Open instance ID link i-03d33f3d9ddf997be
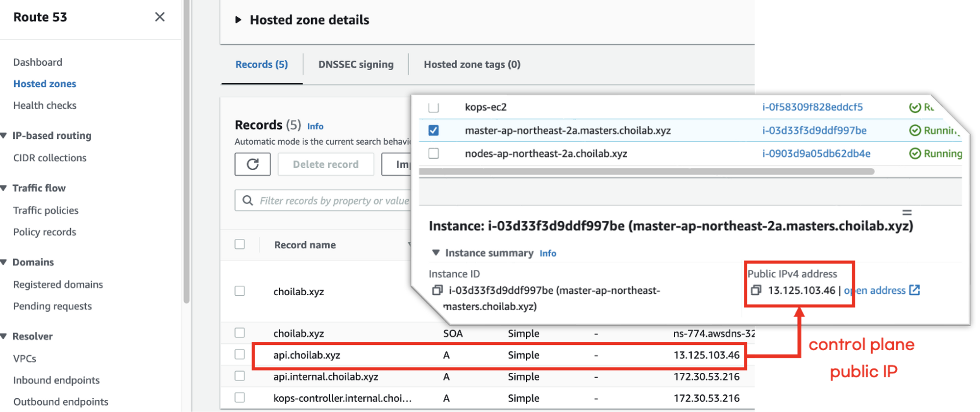This screenshot has width=980, height=412. click(x=814, y=130)
